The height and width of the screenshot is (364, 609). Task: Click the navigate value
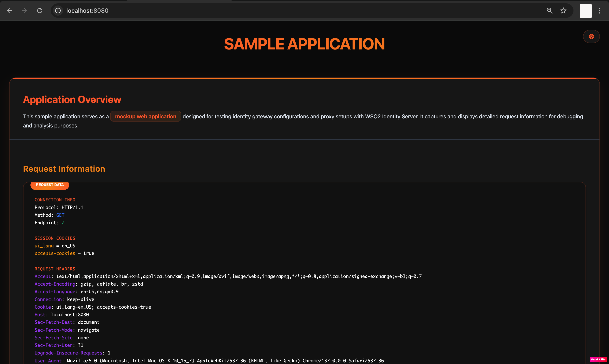pyautogui.click(x=89, y=330)
